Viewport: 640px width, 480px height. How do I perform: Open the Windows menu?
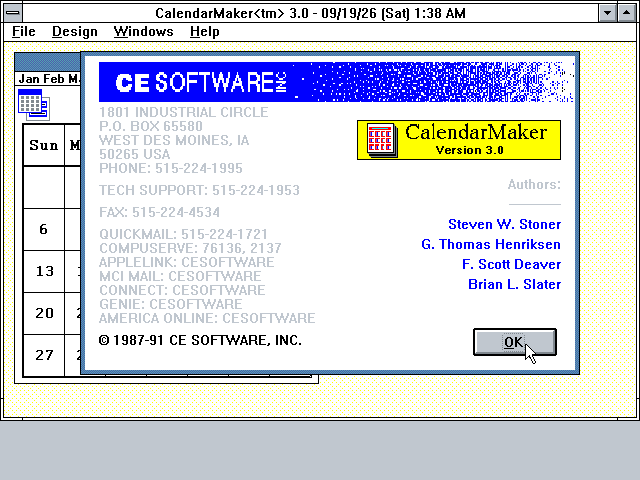[x=143, y=31]
